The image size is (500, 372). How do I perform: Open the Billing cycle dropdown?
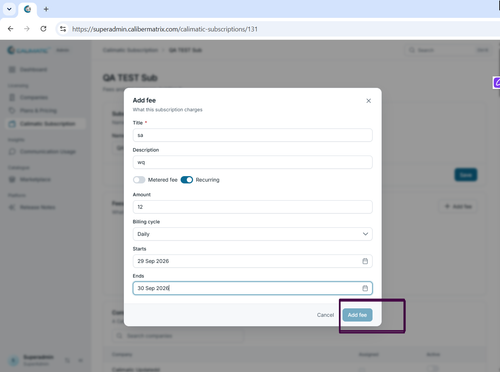[252, 234]
